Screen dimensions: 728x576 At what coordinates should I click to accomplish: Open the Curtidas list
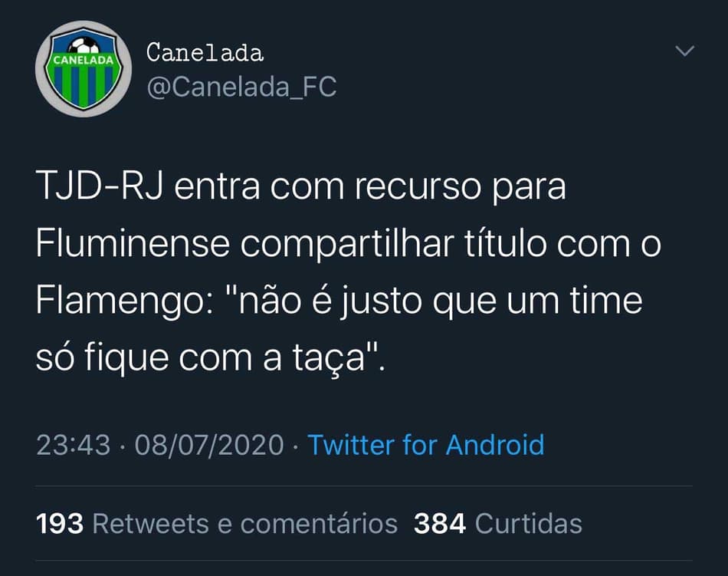tap(528, 524)
